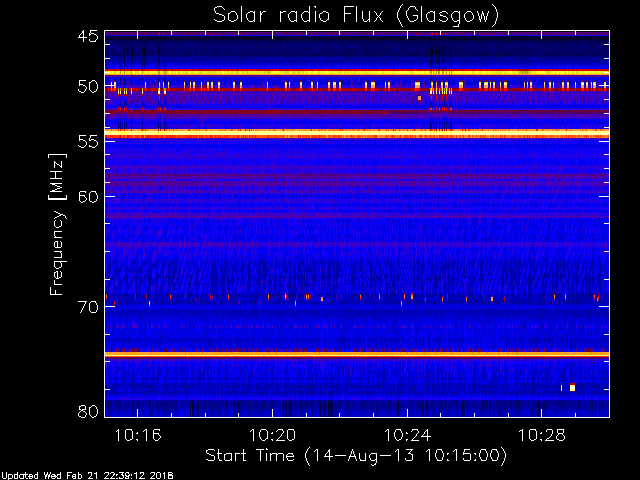This screenshot has width=640, height=480.
Task: Click the '60' frequency tick label
Action: pos(88,197)
